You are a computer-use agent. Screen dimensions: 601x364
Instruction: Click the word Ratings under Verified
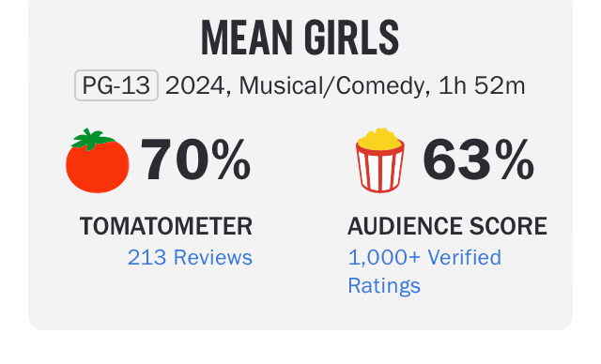[x=384, y=285]
